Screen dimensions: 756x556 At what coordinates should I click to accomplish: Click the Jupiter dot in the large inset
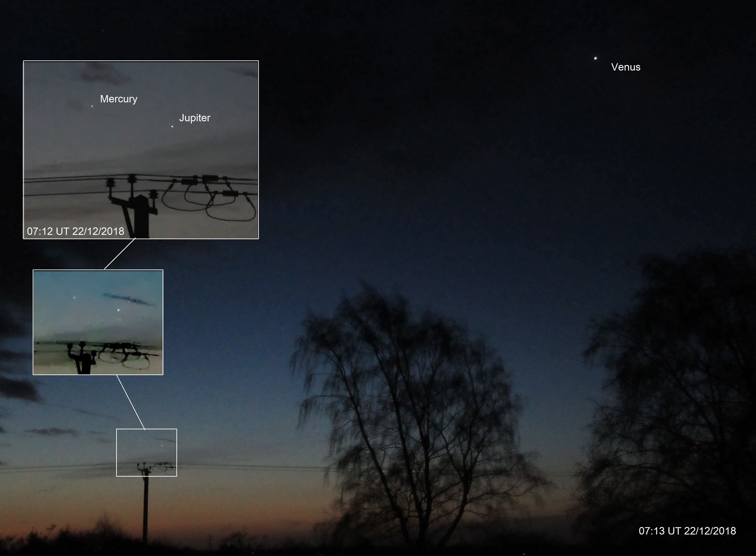click(172, 126)
